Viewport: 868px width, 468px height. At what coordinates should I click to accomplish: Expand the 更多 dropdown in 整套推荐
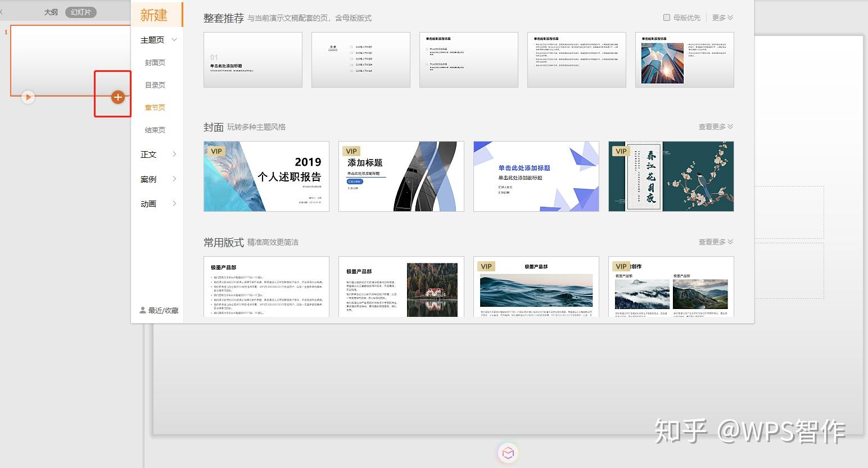coord(722,17)
